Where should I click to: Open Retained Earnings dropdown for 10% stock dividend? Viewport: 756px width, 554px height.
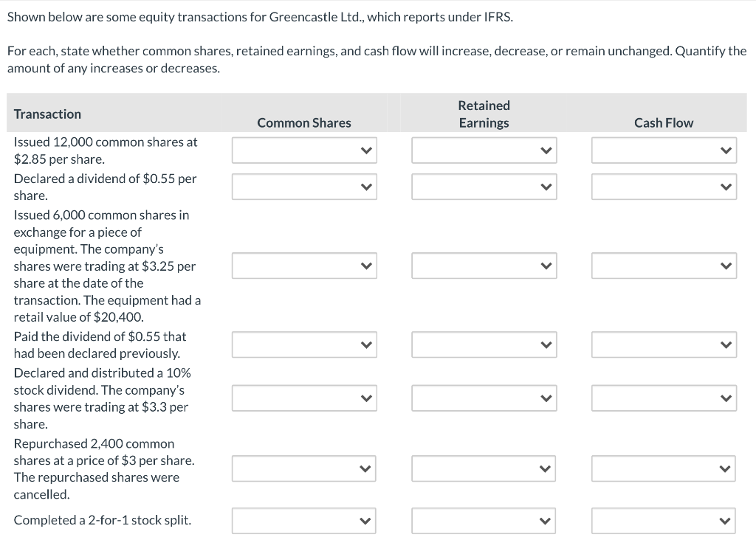tap(484, 398)
